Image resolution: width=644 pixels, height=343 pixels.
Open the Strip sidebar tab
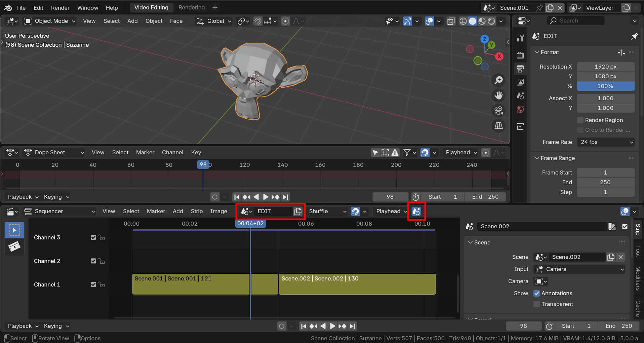(638, 229)
